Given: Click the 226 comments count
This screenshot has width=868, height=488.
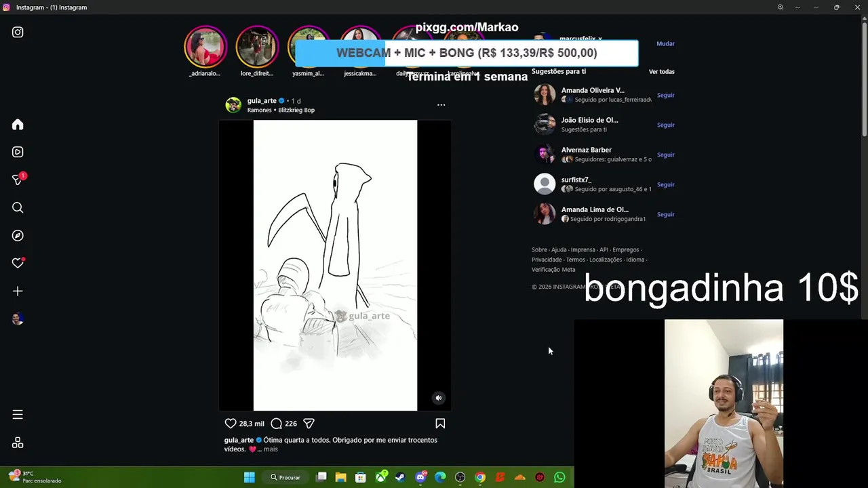Looking at the screenshot, I should (x=291, y=424).
